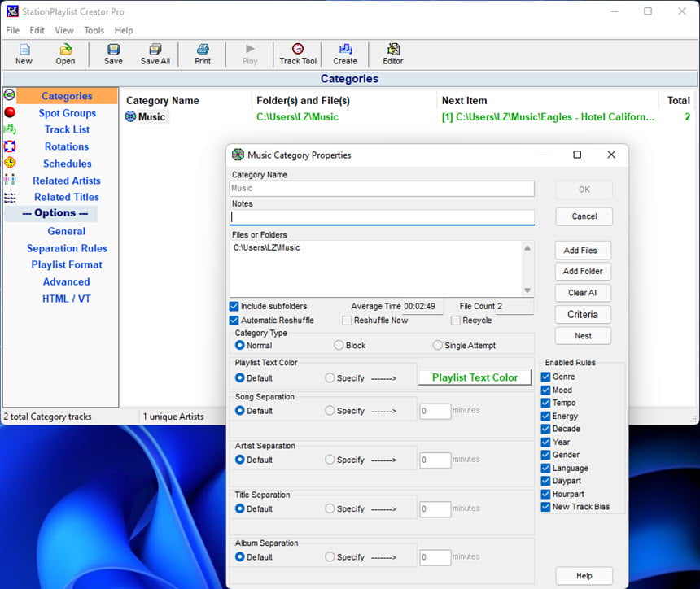Click the Album Separation minutes field
The height and width of the screenshot is (589, 700).
click(x=435, y=557)
